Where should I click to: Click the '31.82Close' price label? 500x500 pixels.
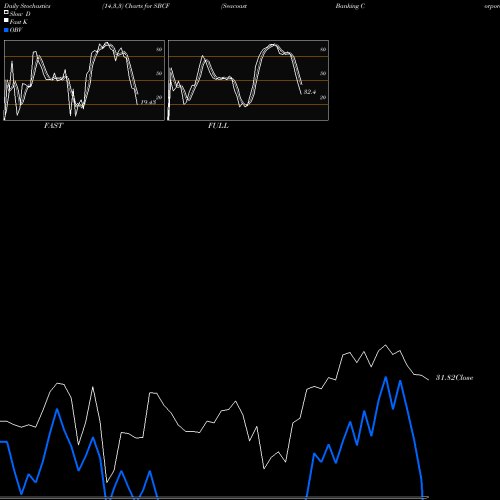pyautogui.click(x=455, y=378)
